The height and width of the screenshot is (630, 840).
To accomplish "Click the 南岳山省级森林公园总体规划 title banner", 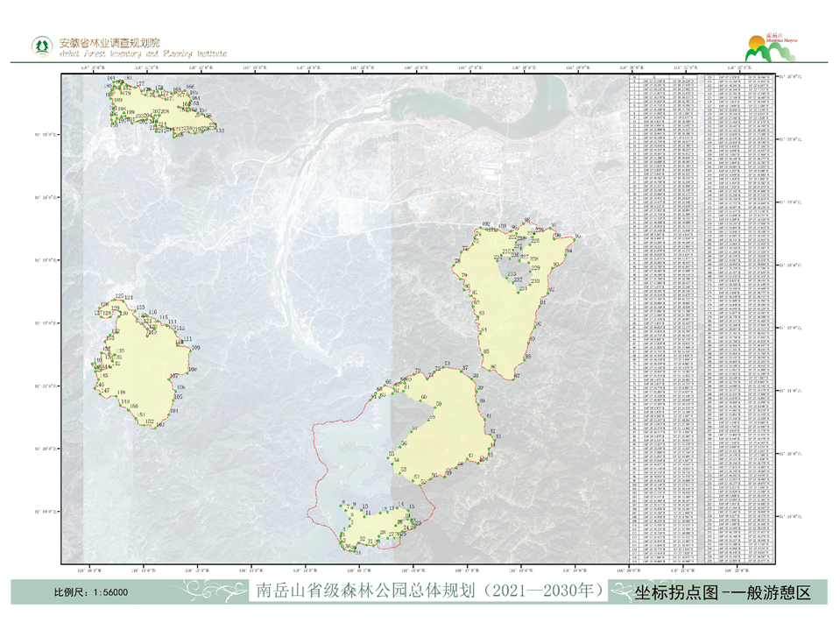I will 429,591.
